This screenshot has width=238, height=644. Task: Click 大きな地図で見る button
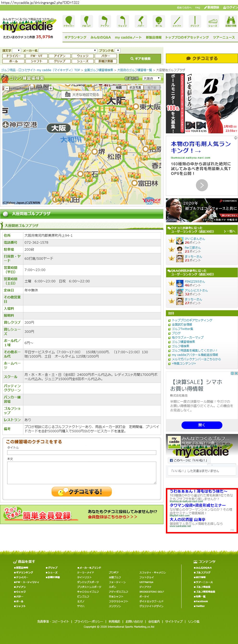(x=82, y=94)
